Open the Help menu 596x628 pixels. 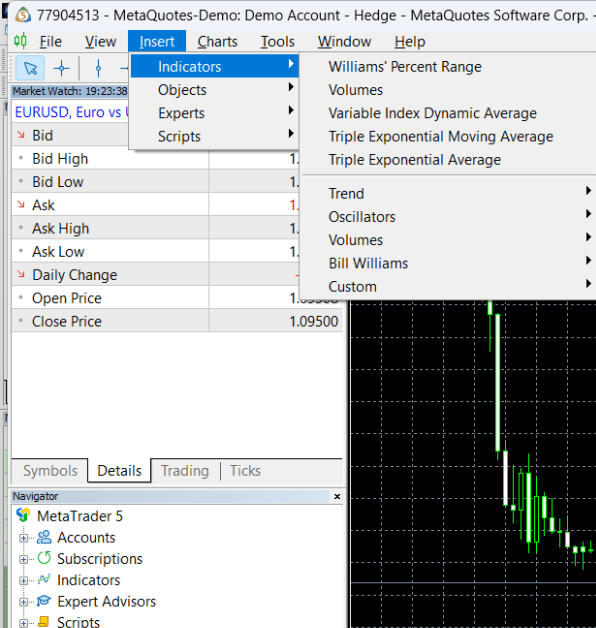point(409,41)
